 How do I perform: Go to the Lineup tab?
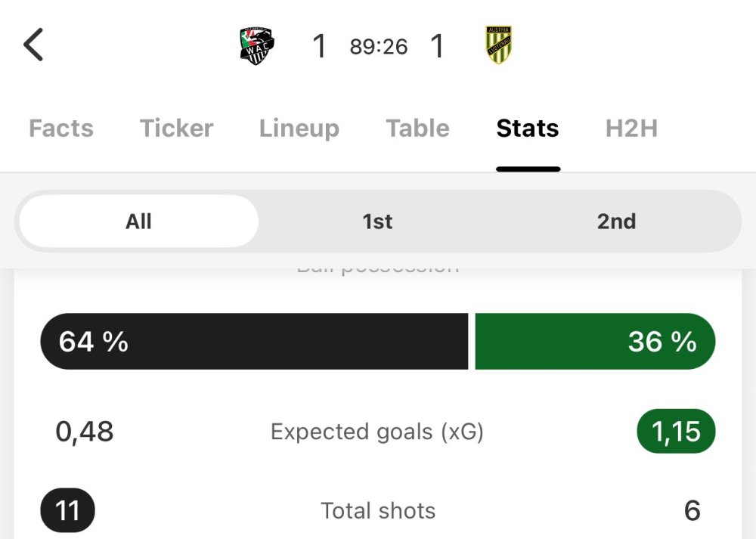(x=299, y=129)
